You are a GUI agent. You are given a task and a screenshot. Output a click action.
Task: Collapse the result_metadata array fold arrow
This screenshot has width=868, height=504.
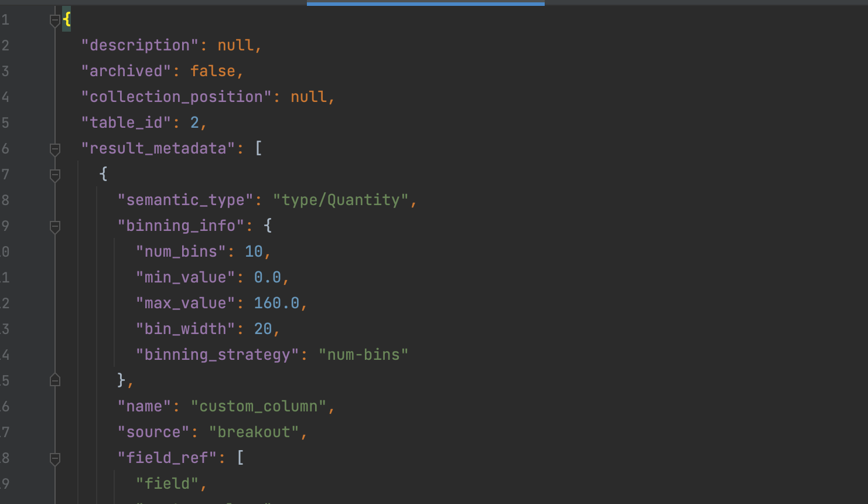point(55,148)
